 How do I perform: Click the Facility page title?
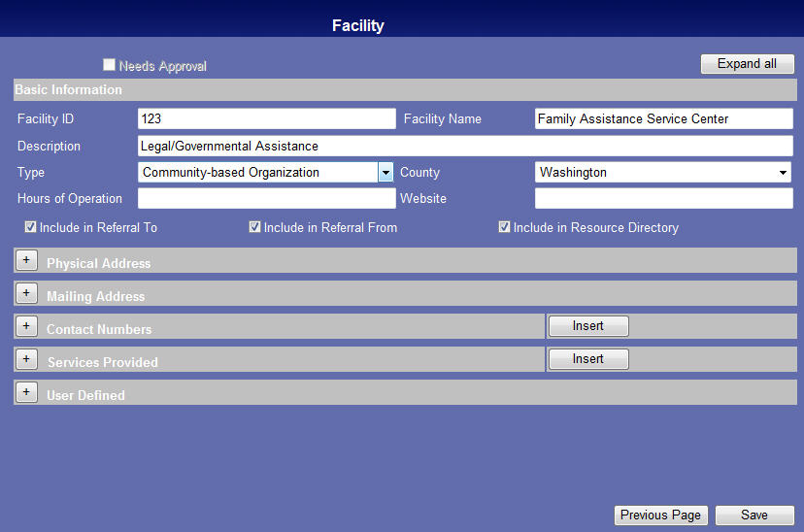358,25
